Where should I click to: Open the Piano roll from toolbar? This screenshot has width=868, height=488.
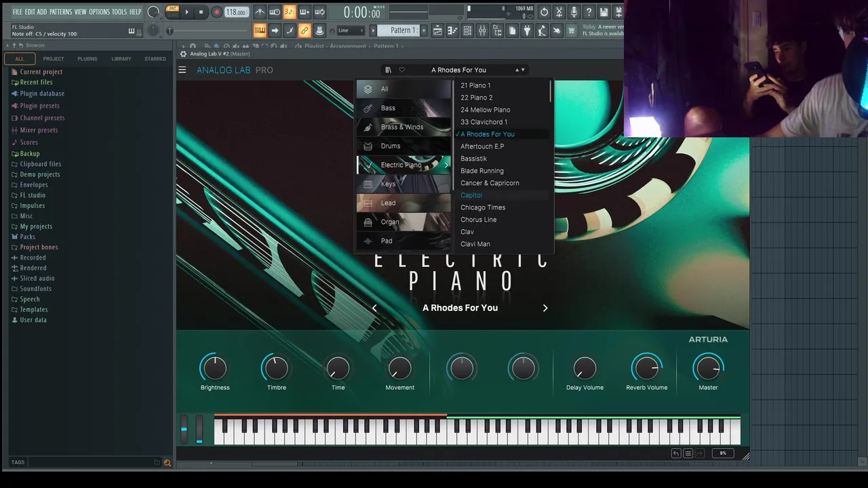[x=452, y=30]
